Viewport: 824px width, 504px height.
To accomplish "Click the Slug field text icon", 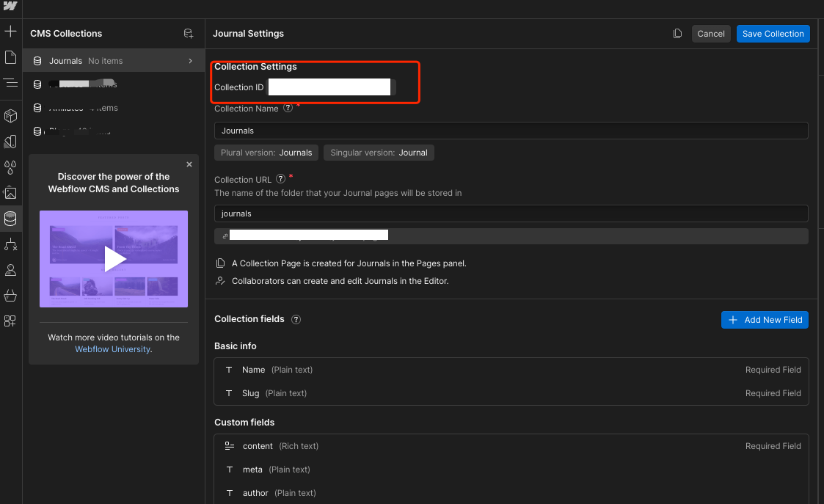I will (229, 393).
